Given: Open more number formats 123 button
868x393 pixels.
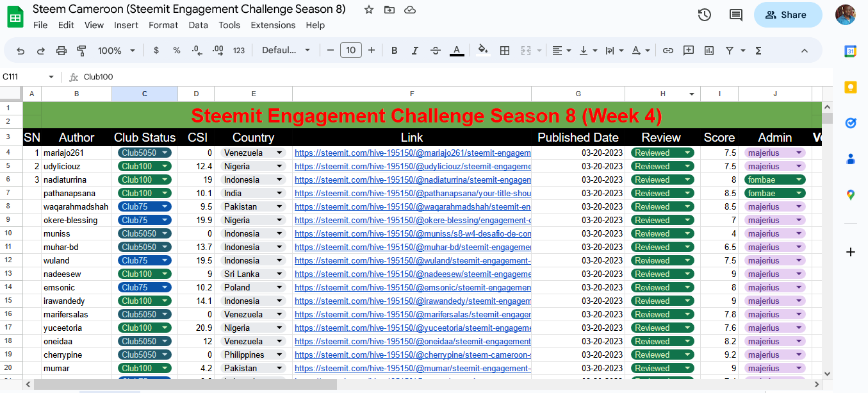Looking at the screenshot, I should [x=239, y=51].
